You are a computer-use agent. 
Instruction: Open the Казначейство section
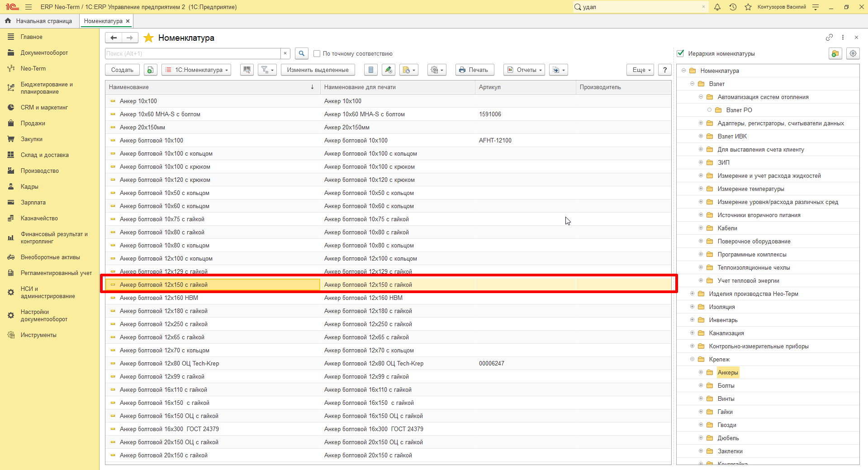tap(39, 218)
